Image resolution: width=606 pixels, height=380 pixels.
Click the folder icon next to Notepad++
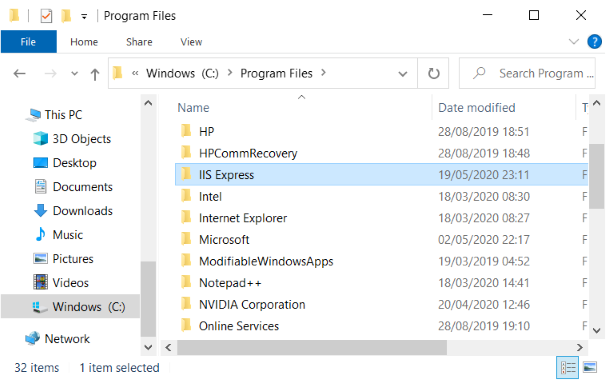click(186, 282)
